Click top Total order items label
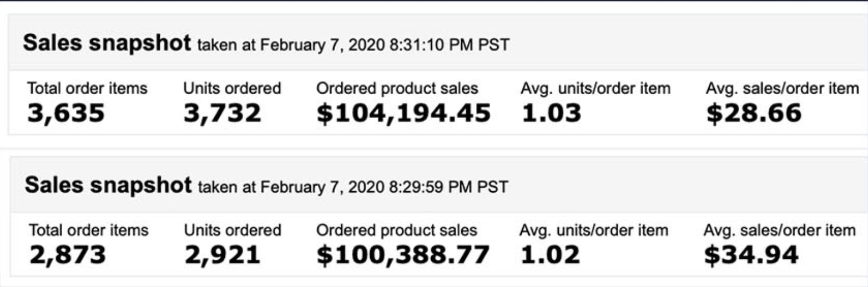The image size is (868, 287). pos(87,88)
